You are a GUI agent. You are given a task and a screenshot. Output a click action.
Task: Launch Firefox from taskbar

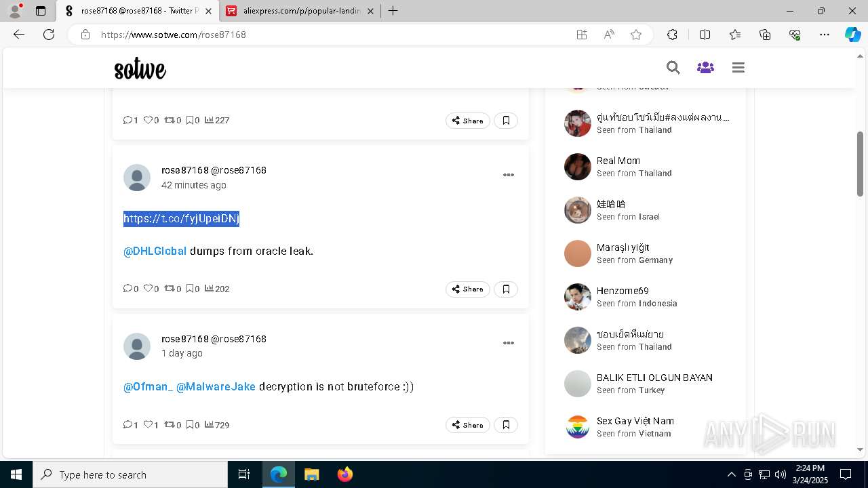point(344,474)
